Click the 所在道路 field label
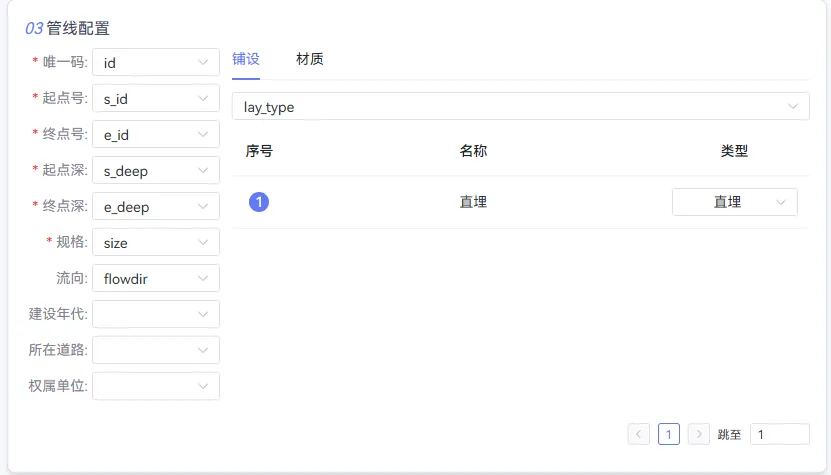831x475 pixels. 58,350
